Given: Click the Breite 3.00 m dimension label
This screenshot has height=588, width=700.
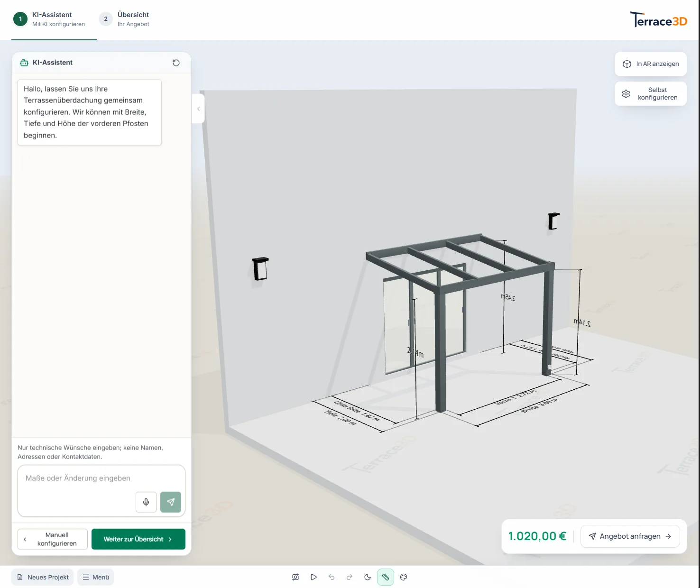Looking at the screenshot, I should [x=540, y=405].
